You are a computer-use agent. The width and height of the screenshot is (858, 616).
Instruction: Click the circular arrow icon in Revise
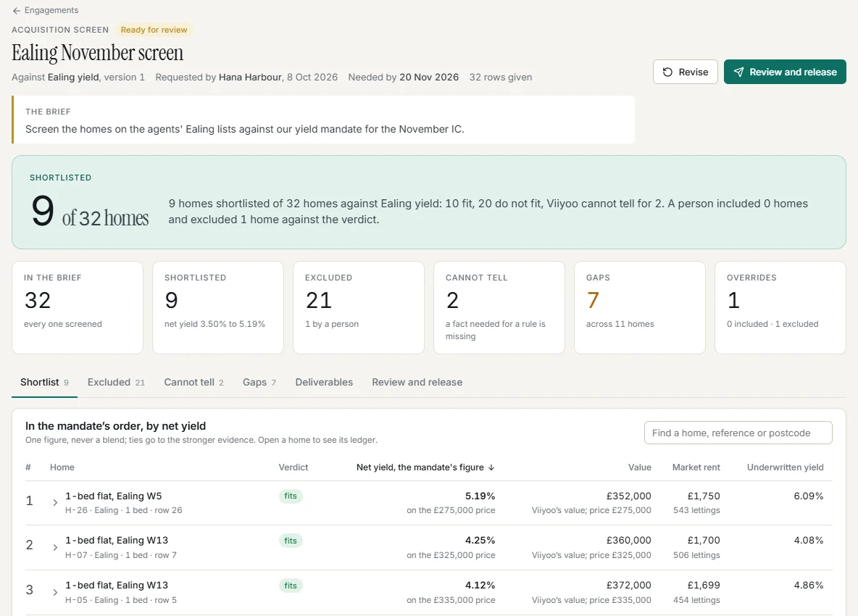coord(667,72)
